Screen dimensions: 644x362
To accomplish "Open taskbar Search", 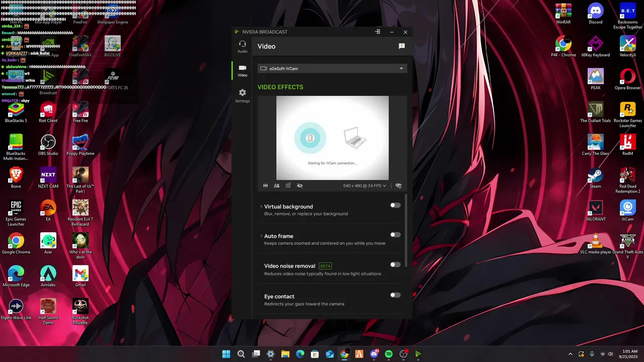I will pyautogui.click(x=241, y=354).
